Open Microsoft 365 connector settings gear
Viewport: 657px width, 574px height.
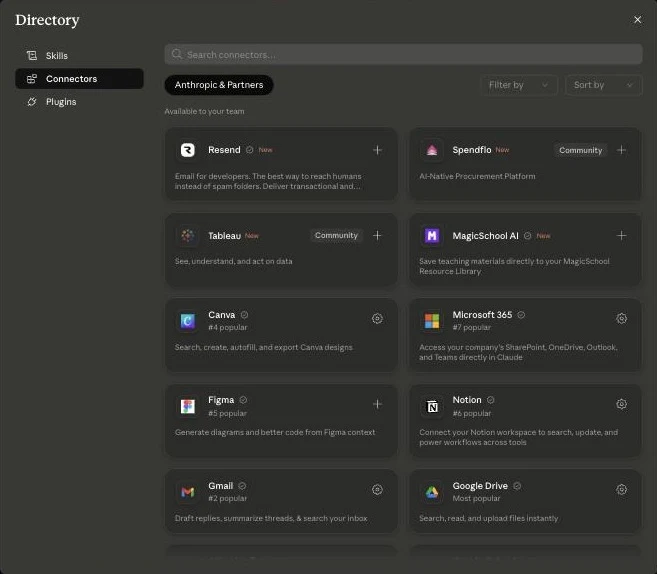click(x=621, y=319)
